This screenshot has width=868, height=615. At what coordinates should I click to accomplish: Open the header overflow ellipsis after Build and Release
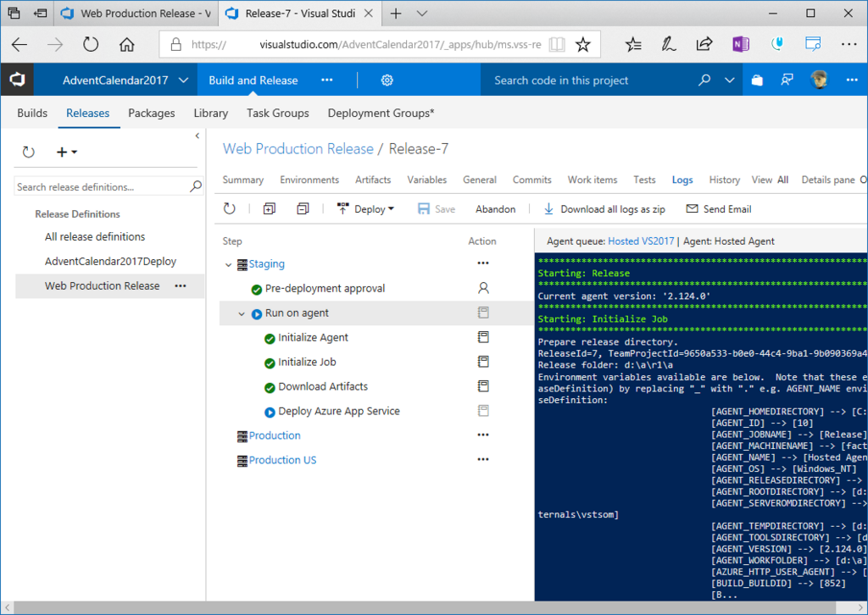coord(327,80)
